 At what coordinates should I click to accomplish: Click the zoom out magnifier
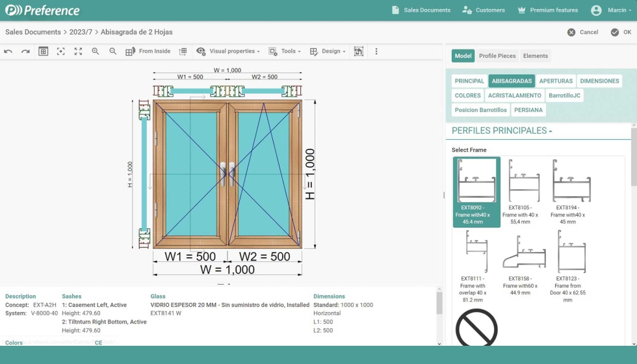tap(113, 51)
